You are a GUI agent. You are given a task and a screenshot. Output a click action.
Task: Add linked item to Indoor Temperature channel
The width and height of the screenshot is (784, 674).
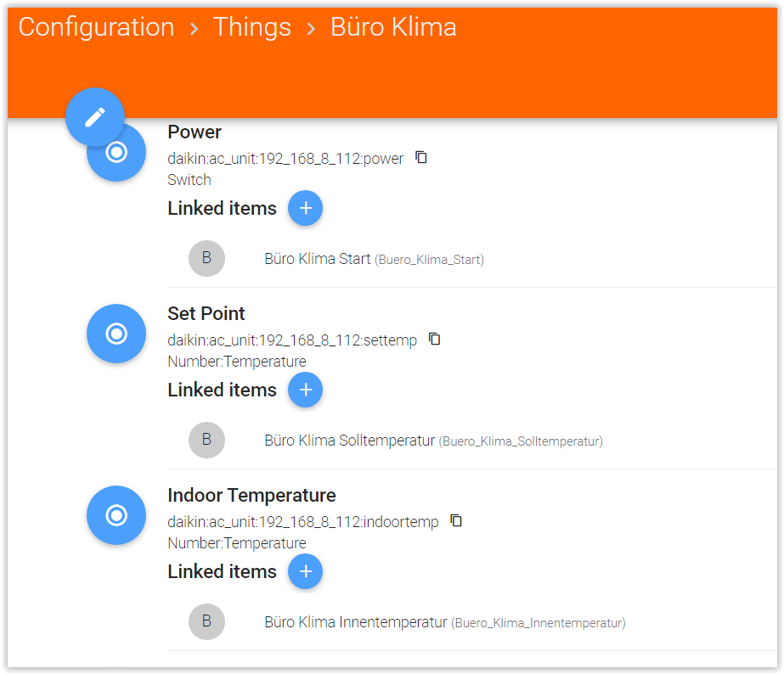305,571
